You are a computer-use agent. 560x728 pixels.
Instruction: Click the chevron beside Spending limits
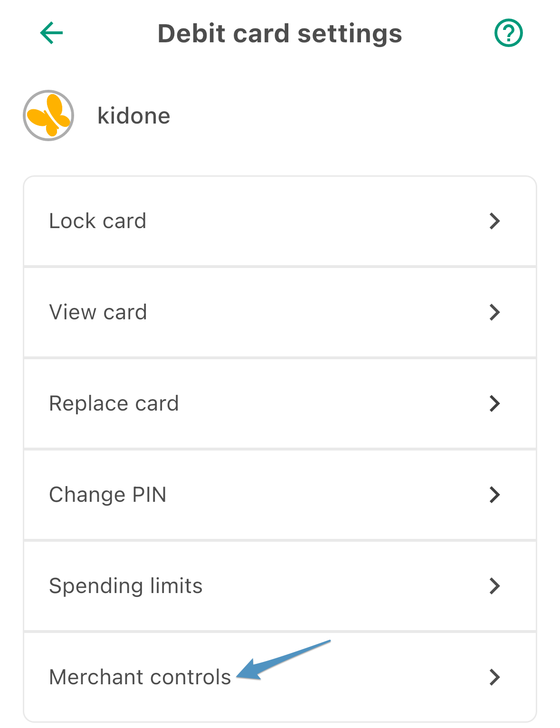(495, 586)
